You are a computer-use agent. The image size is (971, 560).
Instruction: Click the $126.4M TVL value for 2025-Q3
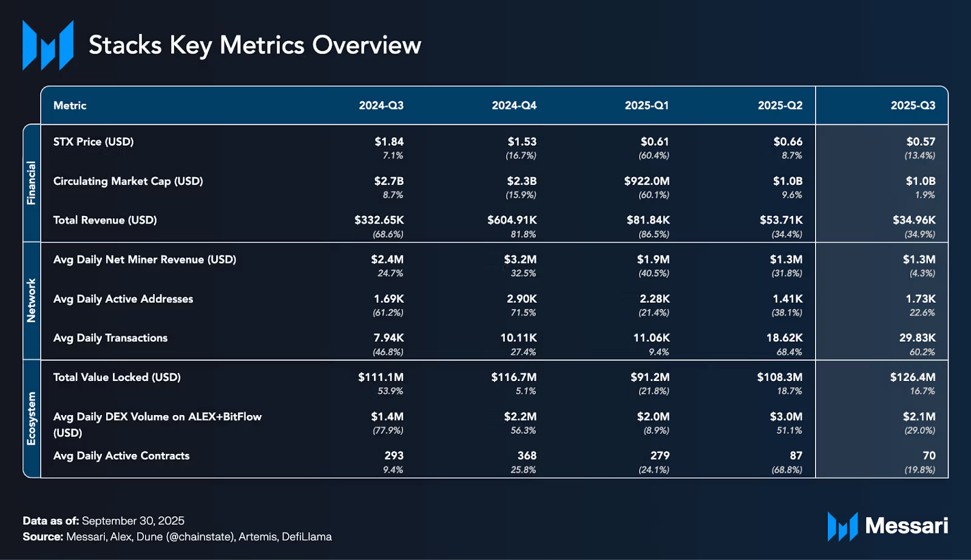tap(913, 377)
